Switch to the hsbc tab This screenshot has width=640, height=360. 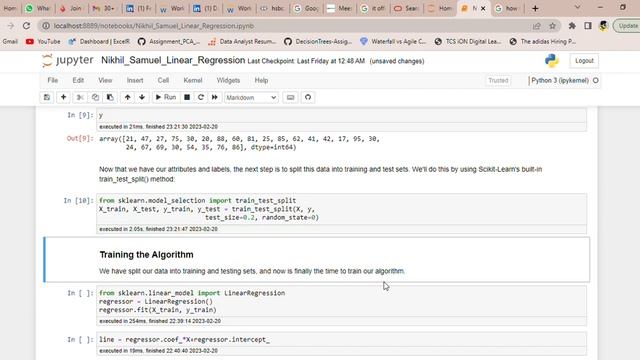click(273, 8)
